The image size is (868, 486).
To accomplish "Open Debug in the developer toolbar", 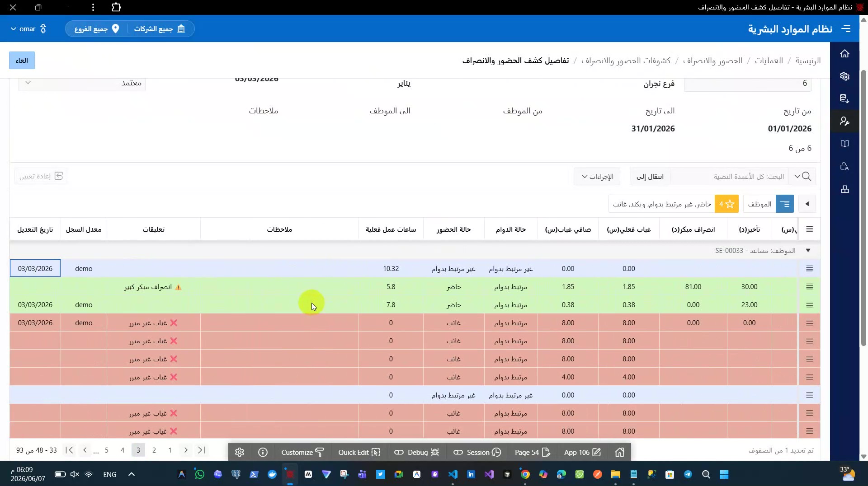I will (x=416, y=452).
